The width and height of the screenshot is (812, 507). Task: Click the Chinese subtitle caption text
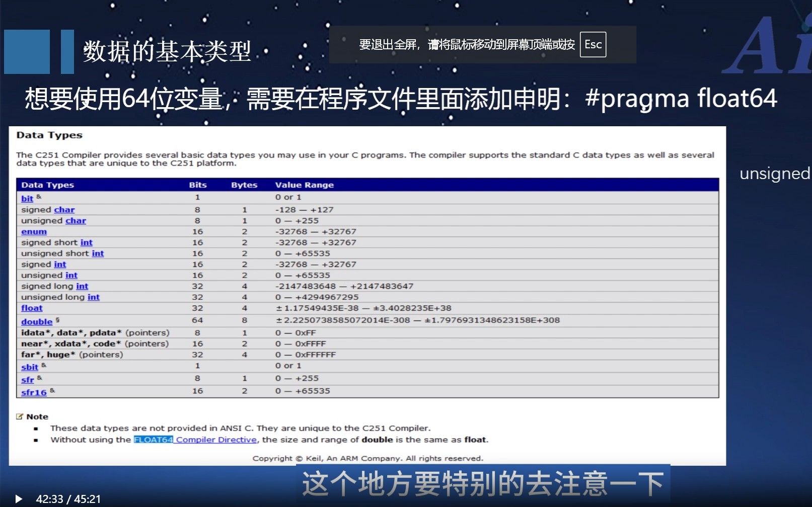[x=482, y=483]
